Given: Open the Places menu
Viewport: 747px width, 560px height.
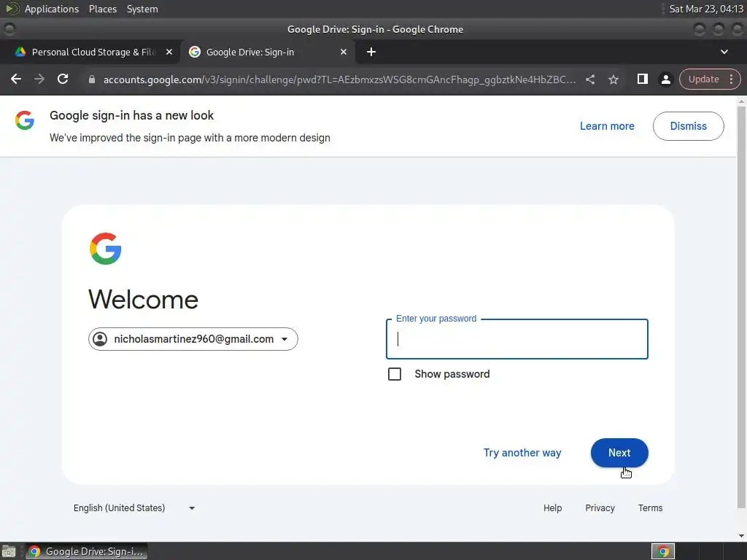Looking at the screenshot, I should click(103, 9).
